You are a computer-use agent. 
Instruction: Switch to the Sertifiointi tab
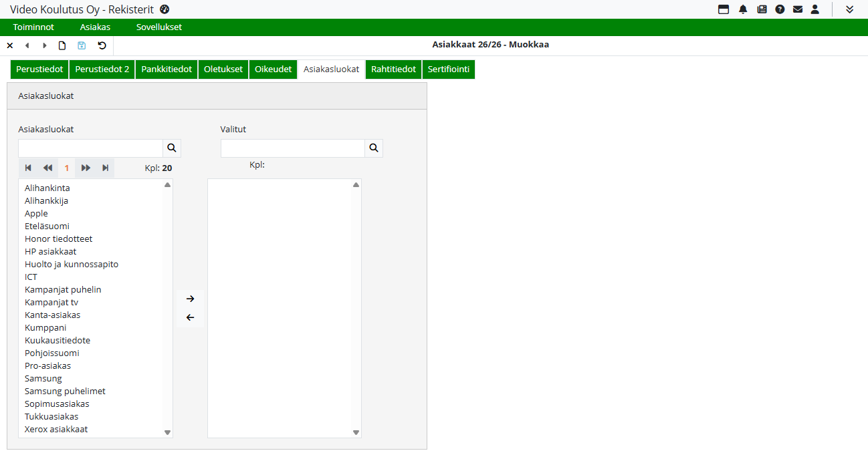(448, 69)
